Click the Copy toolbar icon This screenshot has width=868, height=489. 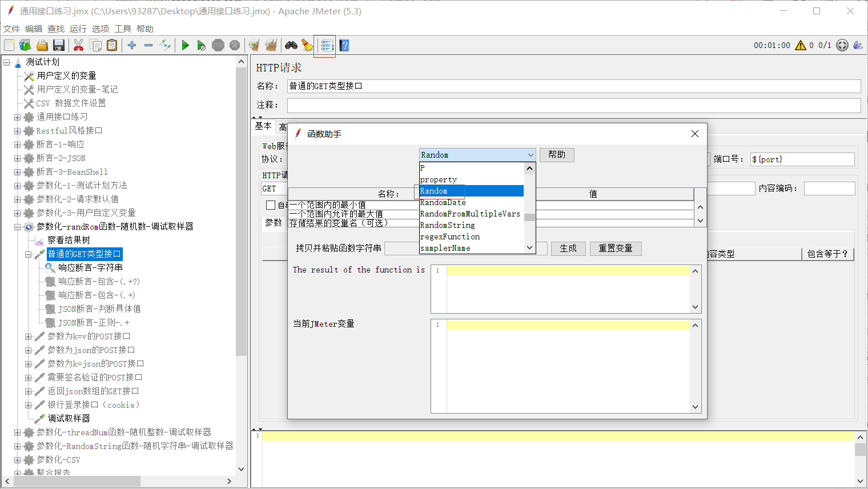(95, 45)
